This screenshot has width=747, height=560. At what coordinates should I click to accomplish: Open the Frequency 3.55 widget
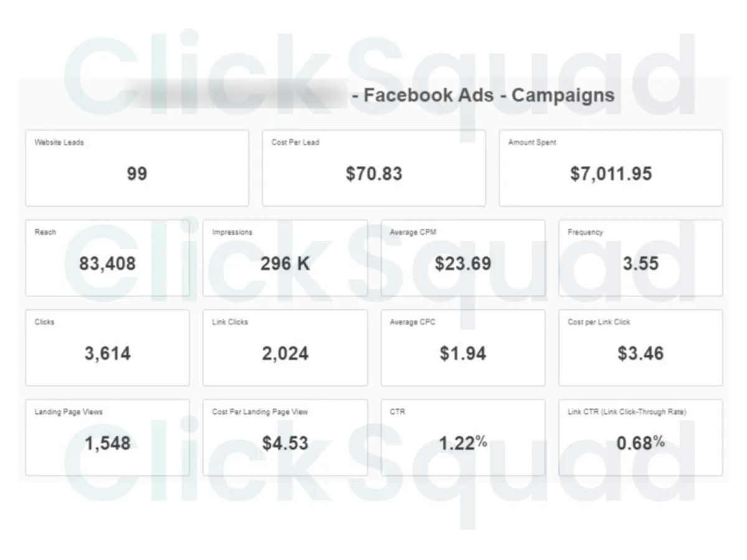[641, 258]
